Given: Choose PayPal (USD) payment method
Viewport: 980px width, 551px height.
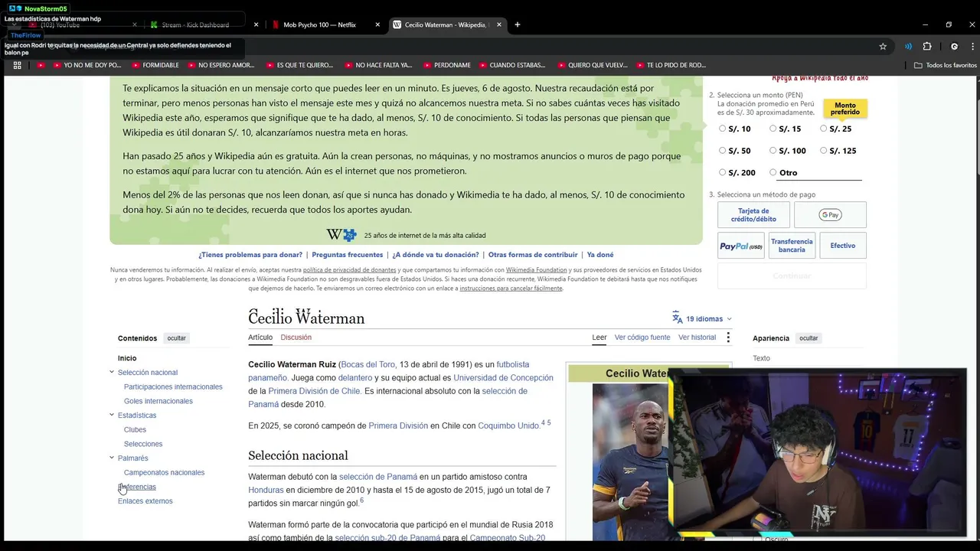Looking at the screenshot, I should point(741,246).
